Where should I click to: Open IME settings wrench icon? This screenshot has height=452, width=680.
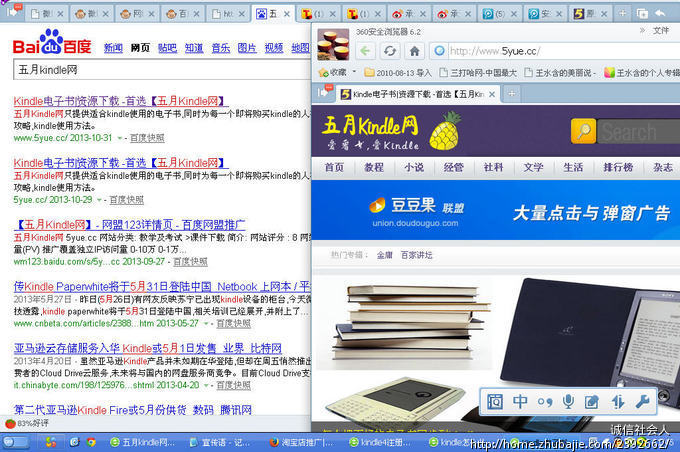(x=642, y=402)
